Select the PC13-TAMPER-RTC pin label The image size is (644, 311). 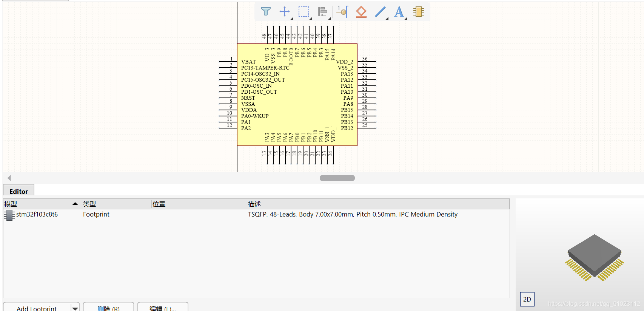pyautogui.click(x=265, y=68)
